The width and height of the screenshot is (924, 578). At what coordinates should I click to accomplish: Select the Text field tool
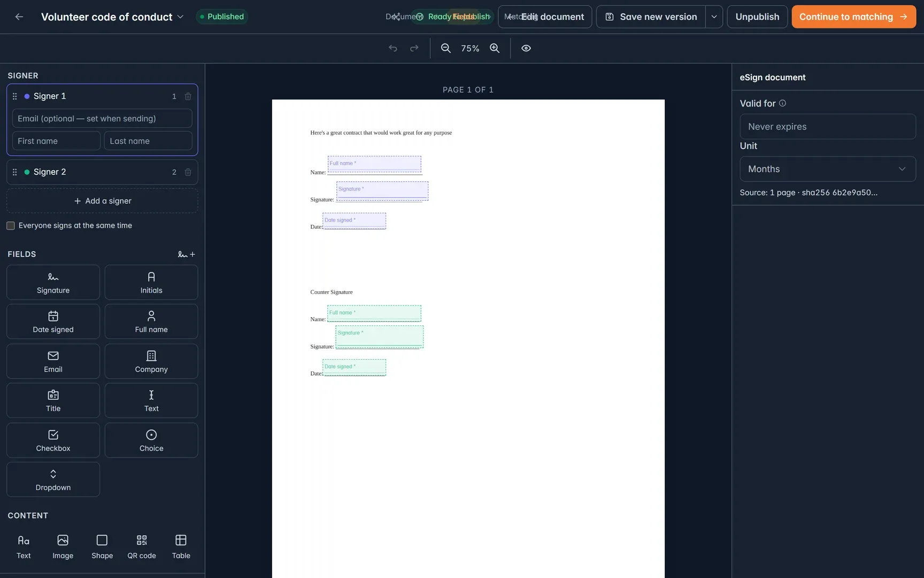151,400
